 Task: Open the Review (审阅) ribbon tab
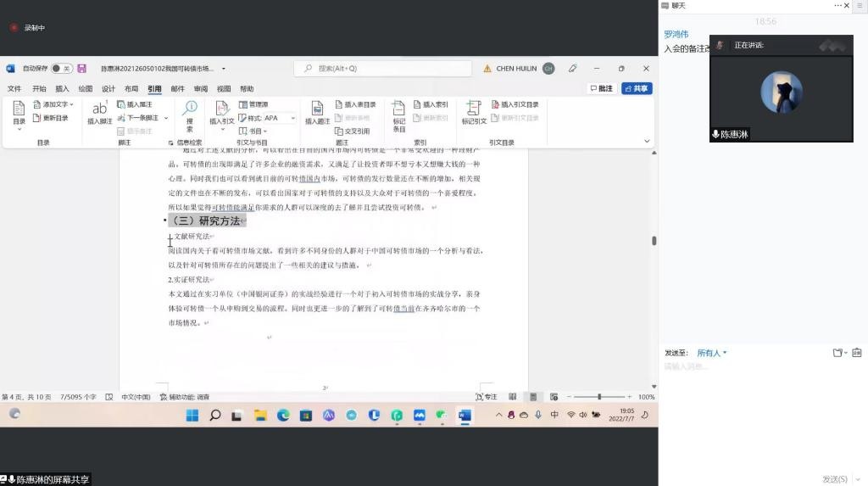point(201,88)
